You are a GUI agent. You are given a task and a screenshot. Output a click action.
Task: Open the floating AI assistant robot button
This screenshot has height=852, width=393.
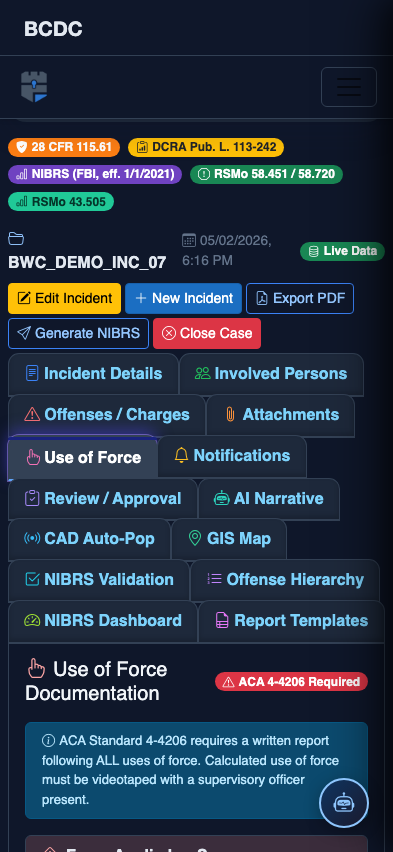[344, 803]
